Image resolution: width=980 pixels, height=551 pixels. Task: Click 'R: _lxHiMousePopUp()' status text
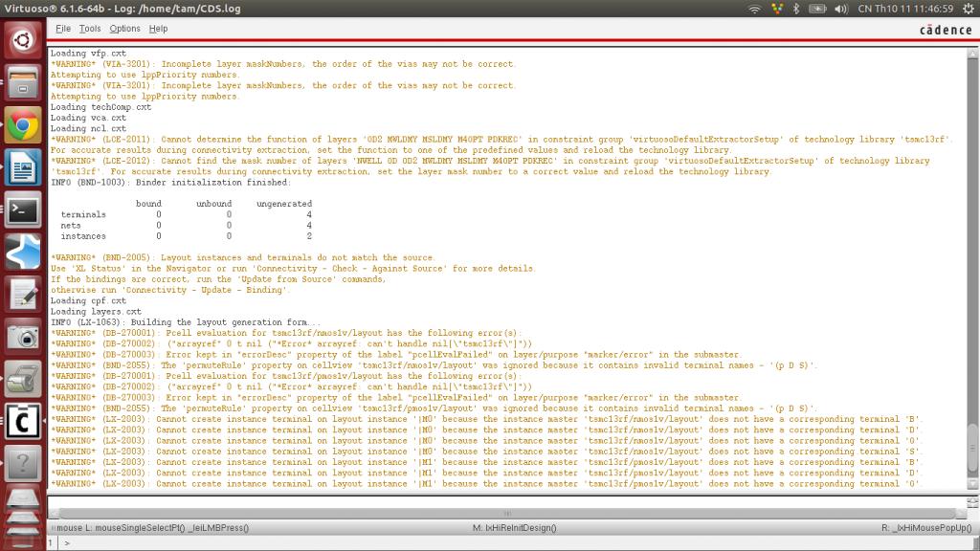[926, 528]
